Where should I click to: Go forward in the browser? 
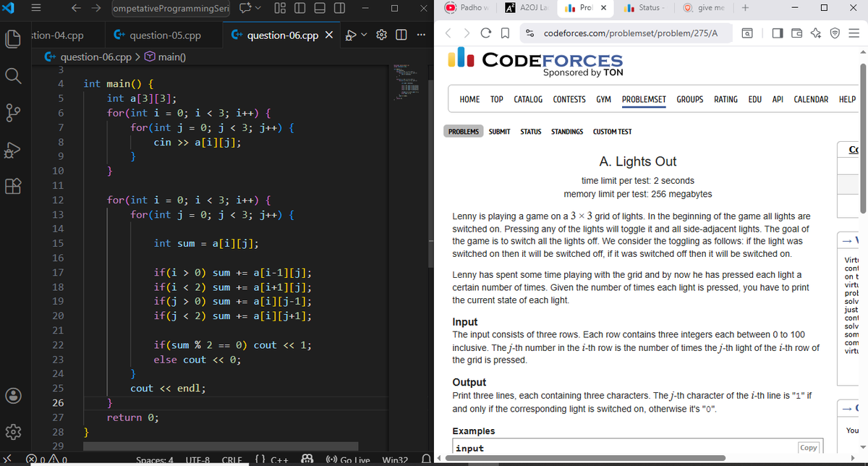click(467, 33)
